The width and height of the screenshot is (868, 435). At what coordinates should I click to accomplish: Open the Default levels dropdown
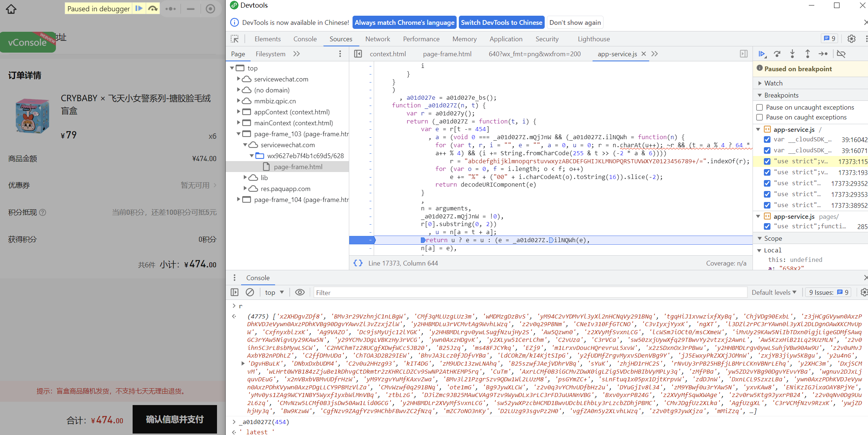tap(774, 292)
